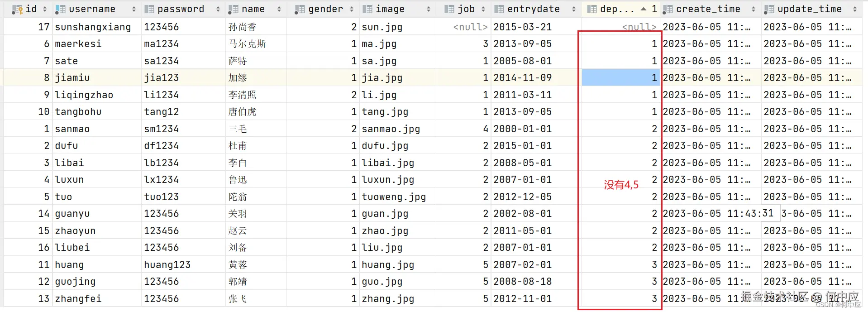Image resolution: width=868 pixels, height=312 pixels.
Task: Click the sm1234 password cell
Action: pos(183,129)
